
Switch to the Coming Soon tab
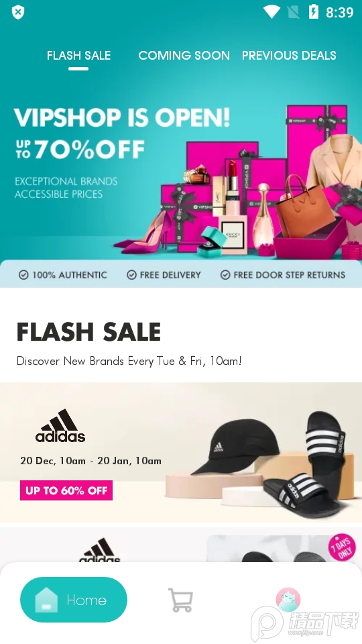coord(184,56)
